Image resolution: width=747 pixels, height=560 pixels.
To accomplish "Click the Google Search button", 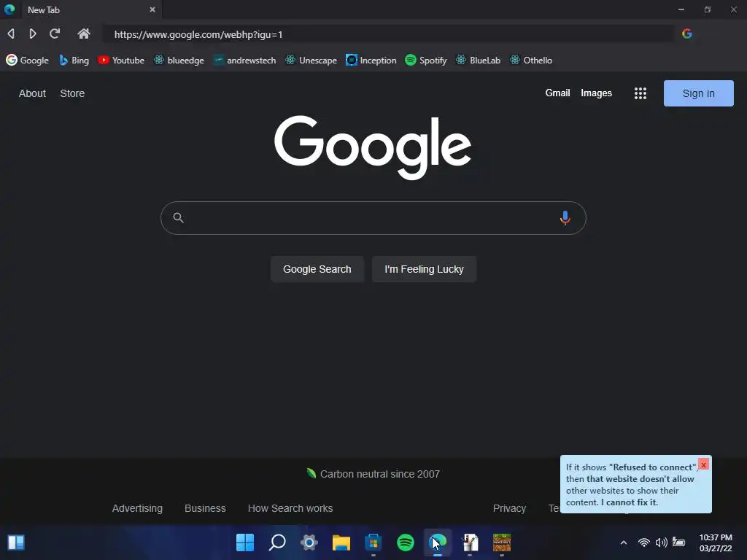I will [x=317, y=269].
